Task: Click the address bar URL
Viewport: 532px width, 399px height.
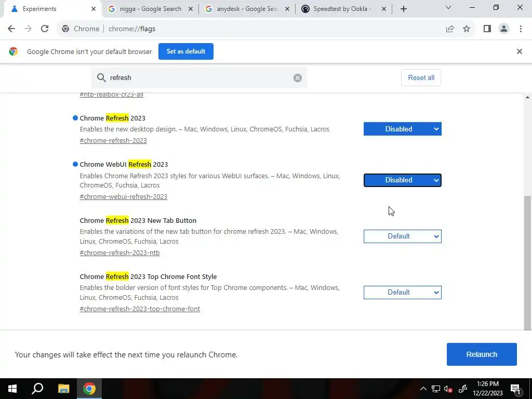Action: 132,29
